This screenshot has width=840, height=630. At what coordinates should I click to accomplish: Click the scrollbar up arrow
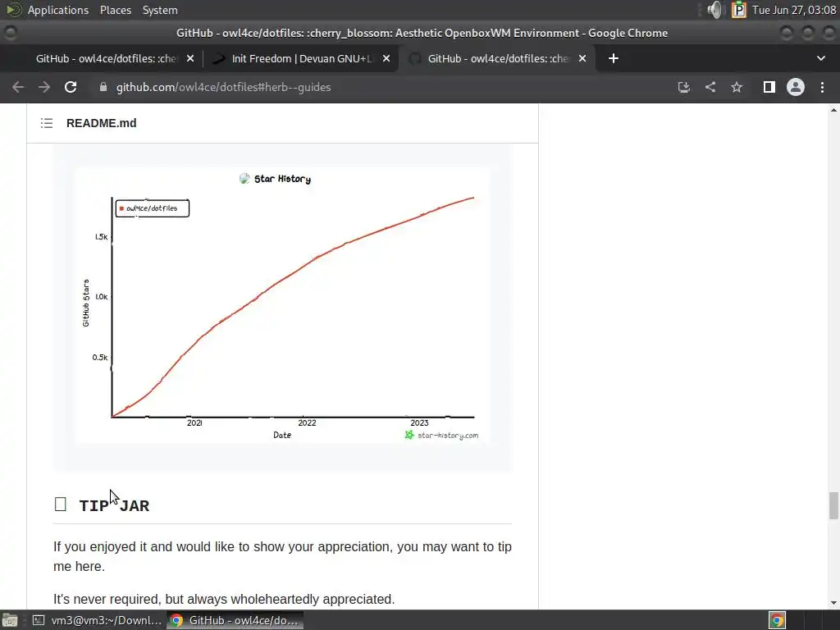[x=833, y=110]
